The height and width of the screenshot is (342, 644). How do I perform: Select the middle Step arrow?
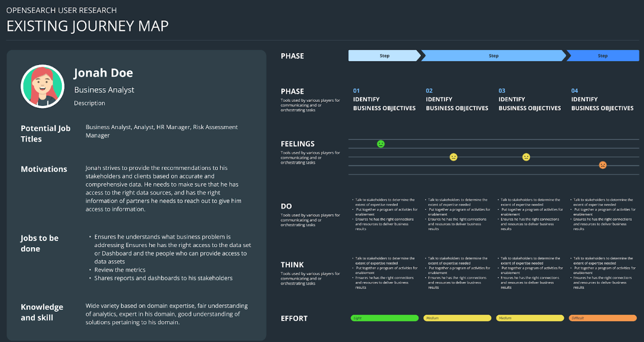(x=493, y=56)
